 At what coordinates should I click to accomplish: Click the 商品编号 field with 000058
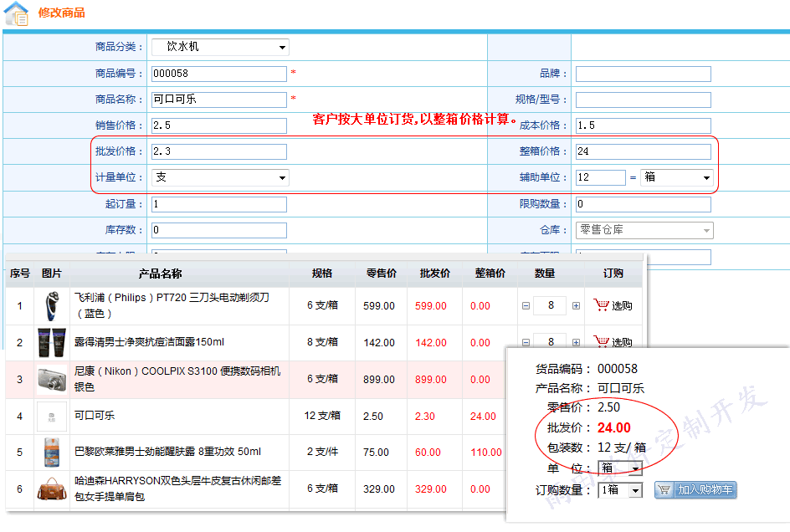(x=219, y=74)
